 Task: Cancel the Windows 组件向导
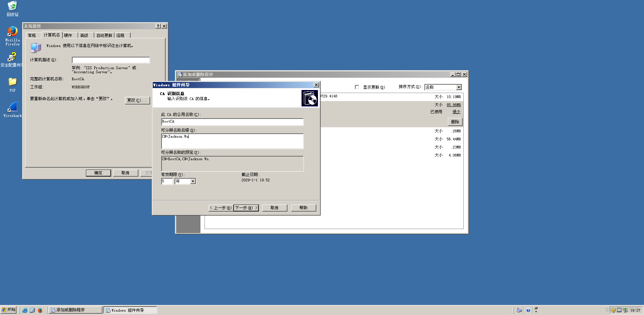[275, 208]
